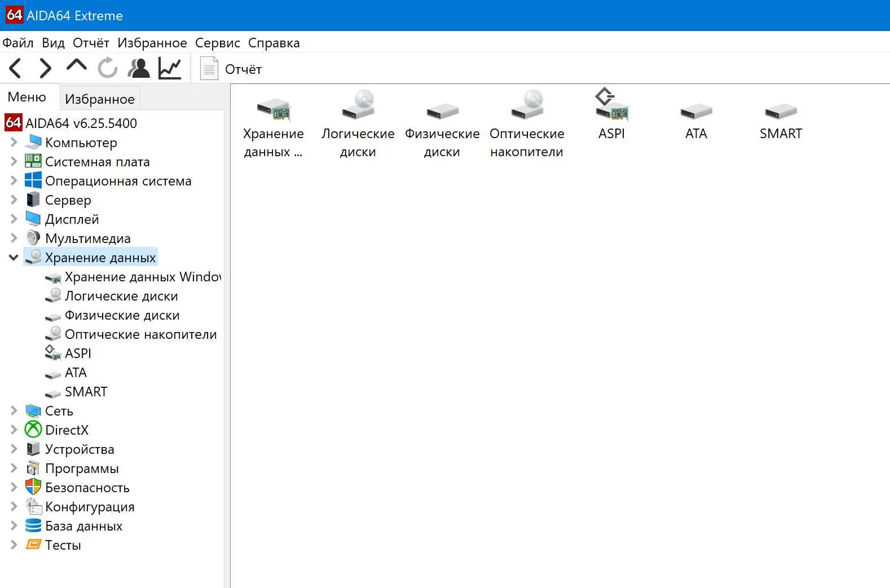The image size is (890, 588).
Task: Switch to the Избранное tab in sidebar
Action: tap(100, 99)
